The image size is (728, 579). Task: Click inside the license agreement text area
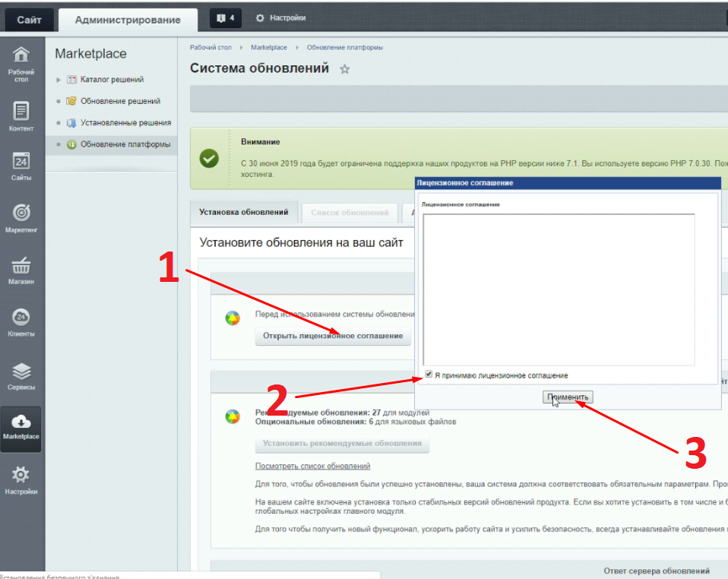pos(559,289)
